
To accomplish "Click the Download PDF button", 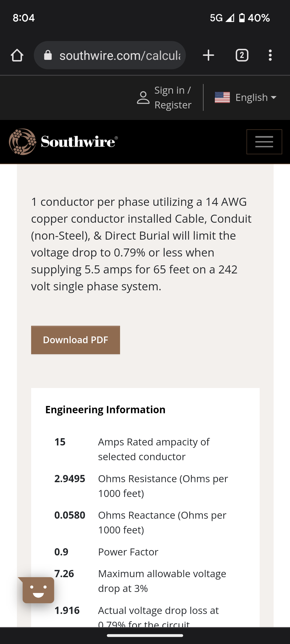I will coord(75,340).
